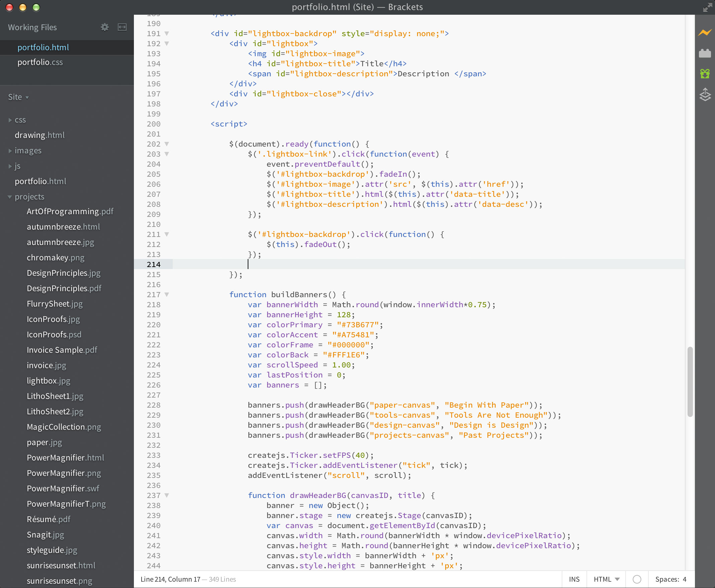The image size is (715, 588).
Task: Open the Extension Manager brick icon
Action: 705,53
